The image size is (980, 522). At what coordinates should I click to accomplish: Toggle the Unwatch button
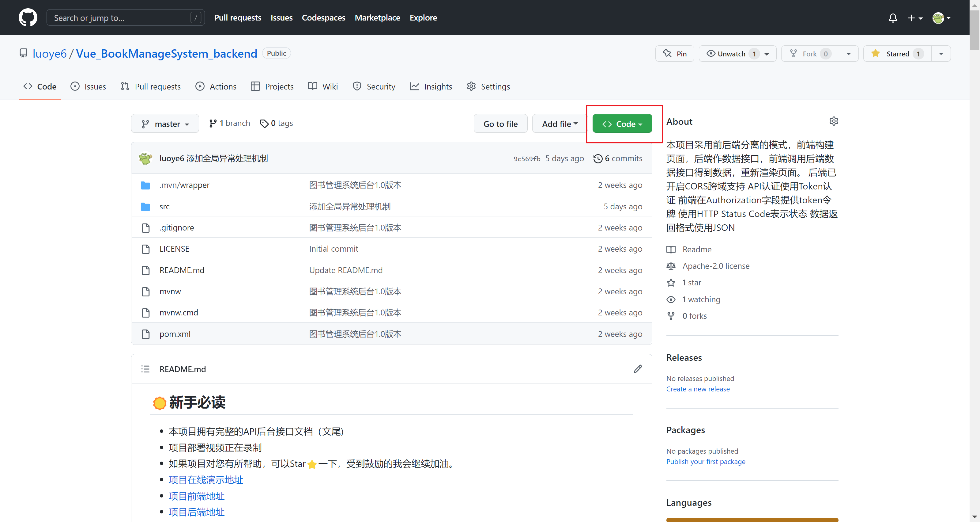tap(730, 54)
